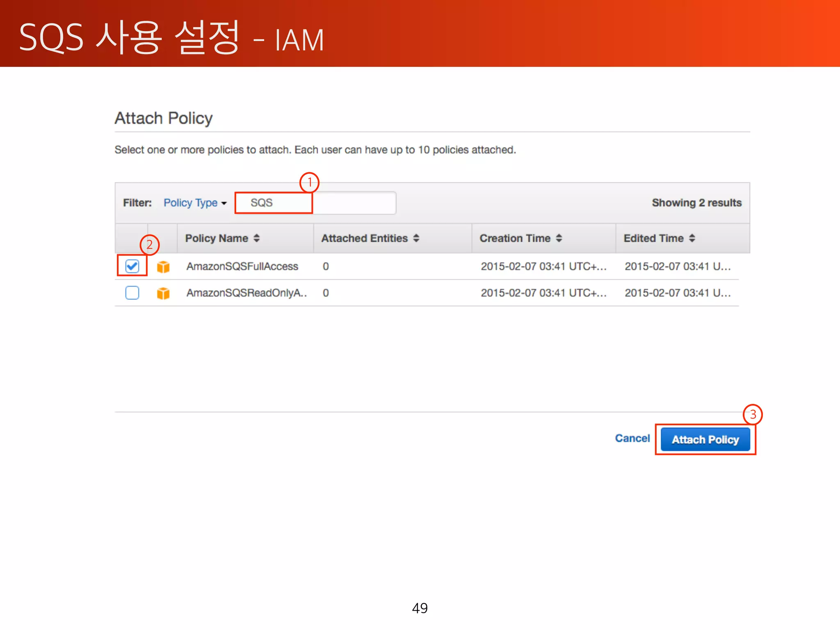Viewport: 840px width, 630px height.
Task: Click the Creation Time sort arrows
Action: [x=559, y=238]
